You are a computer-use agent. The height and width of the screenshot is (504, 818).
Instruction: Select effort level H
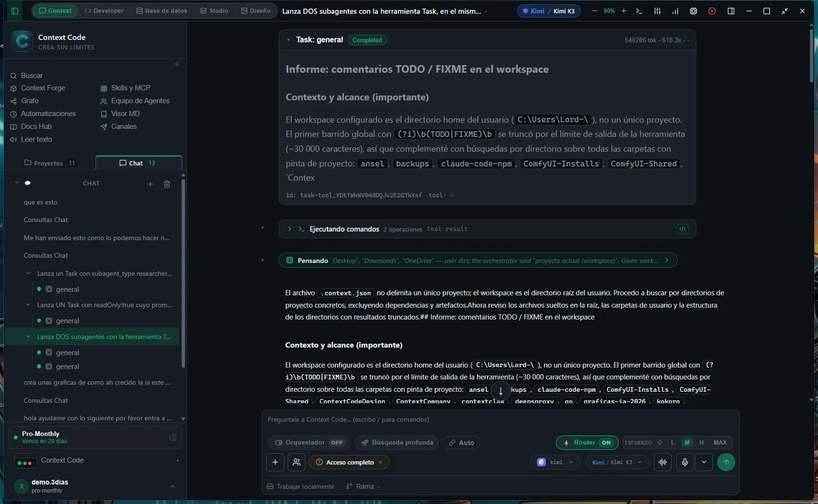click(701, 443)
